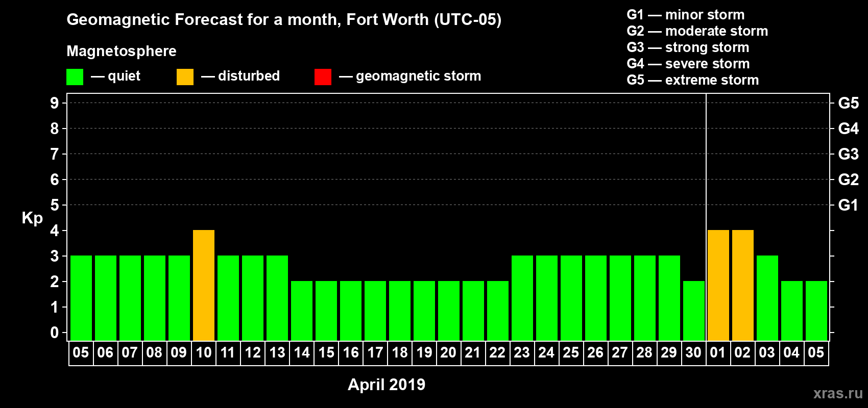This screenshot has height=408, width=868.
Task: Click the date cell '06'
Action: [x=106, y=353]
